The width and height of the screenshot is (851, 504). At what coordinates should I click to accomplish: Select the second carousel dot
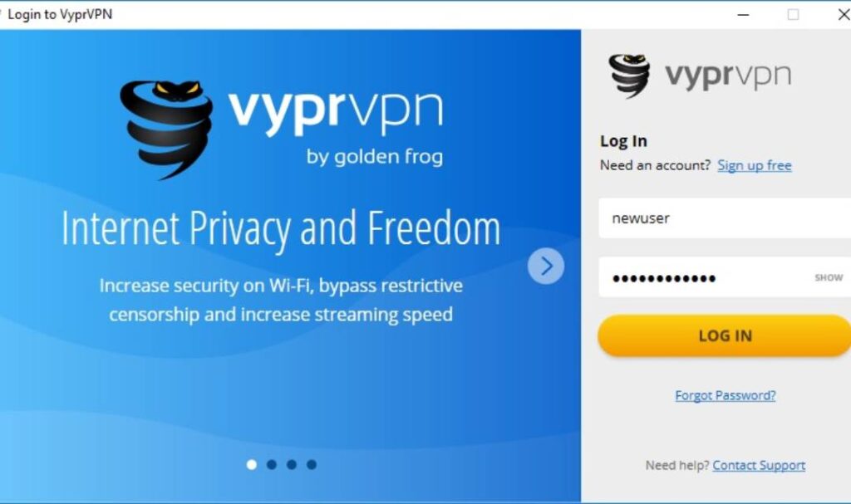pyautogui.click(x=272, y=464)
